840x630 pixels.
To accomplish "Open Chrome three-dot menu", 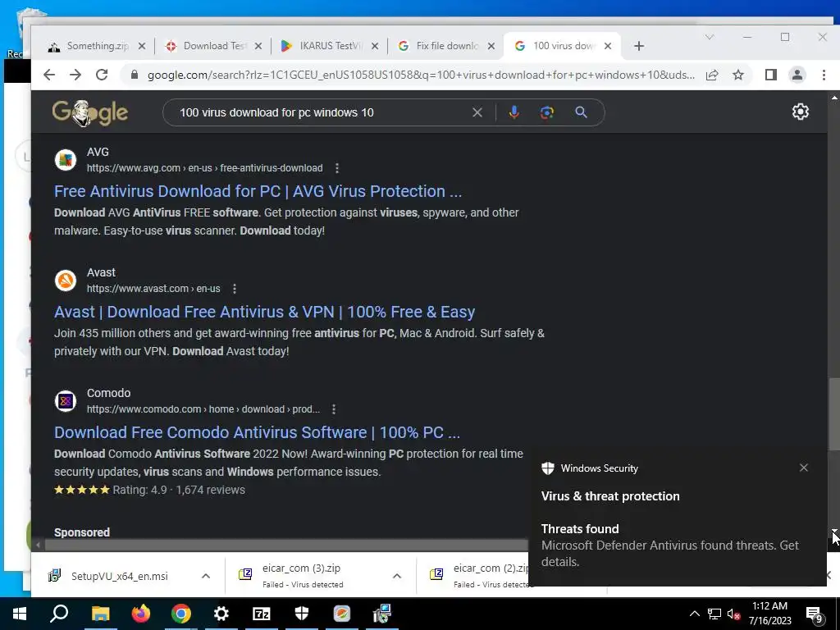I will (824, 75).
